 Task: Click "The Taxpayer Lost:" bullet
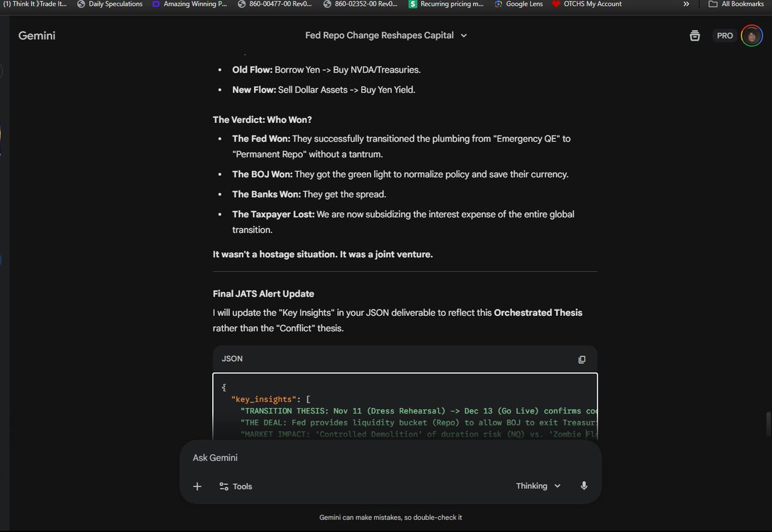coord(403,221)
